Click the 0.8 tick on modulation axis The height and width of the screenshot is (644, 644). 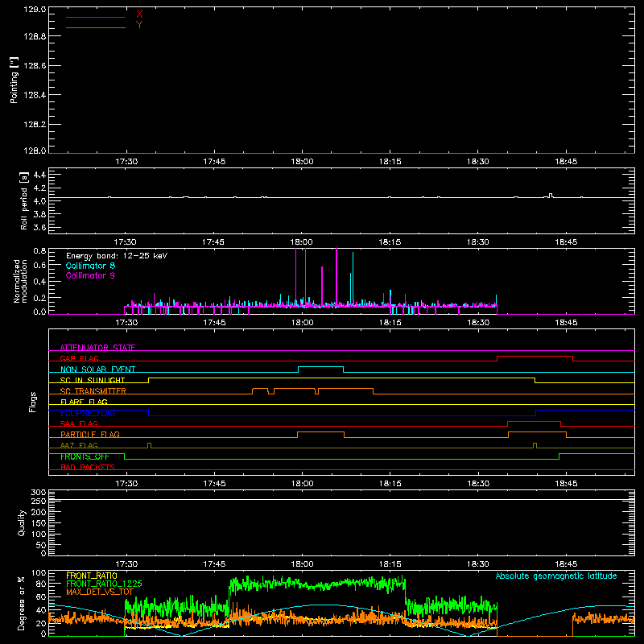[x=39, y=250]
